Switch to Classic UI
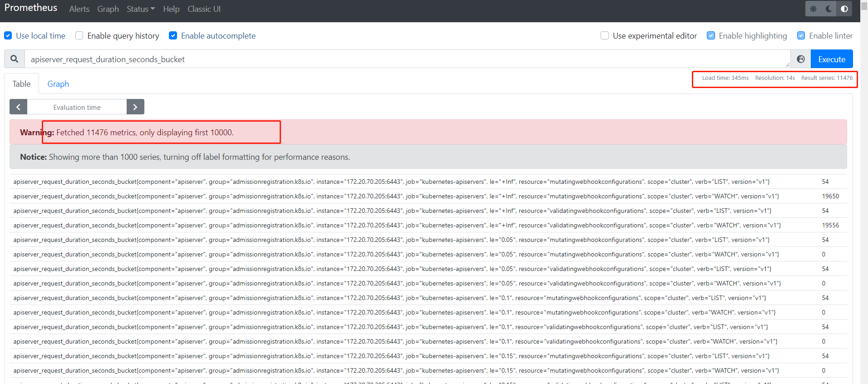The image size is (868, 384). (x=204, y=9)
